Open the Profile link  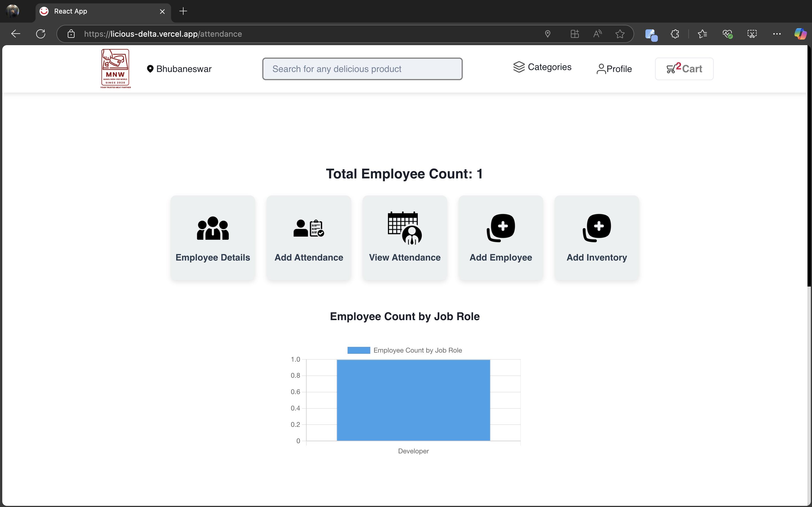[x=614, y=69]
